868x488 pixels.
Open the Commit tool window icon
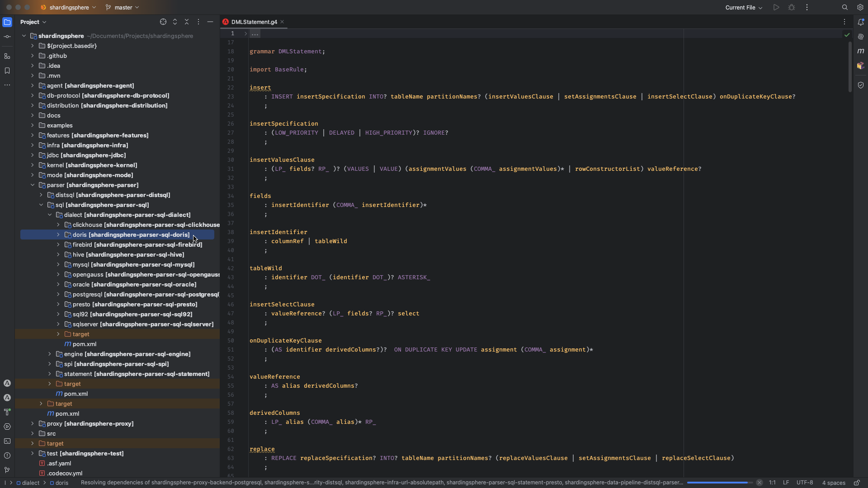click(7, 37)
